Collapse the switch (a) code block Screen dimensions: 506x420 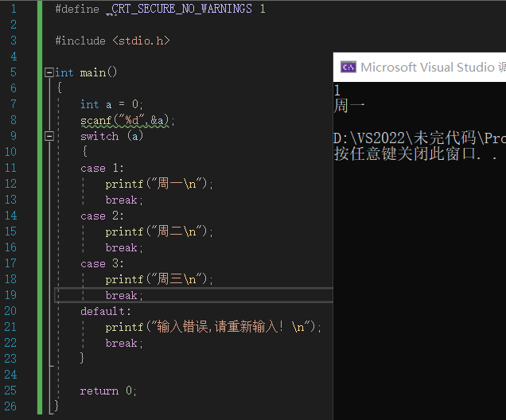pyautogui.click(x=49, y=136)
